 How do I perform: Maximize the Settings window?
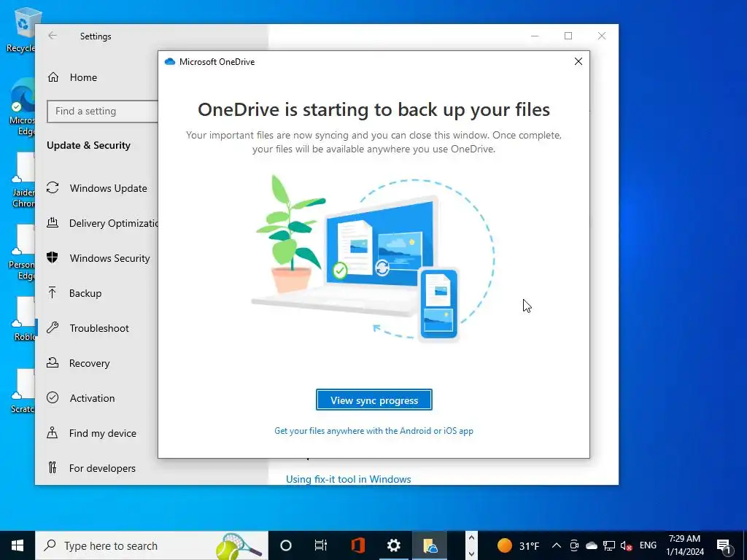[x=568, y=36]
